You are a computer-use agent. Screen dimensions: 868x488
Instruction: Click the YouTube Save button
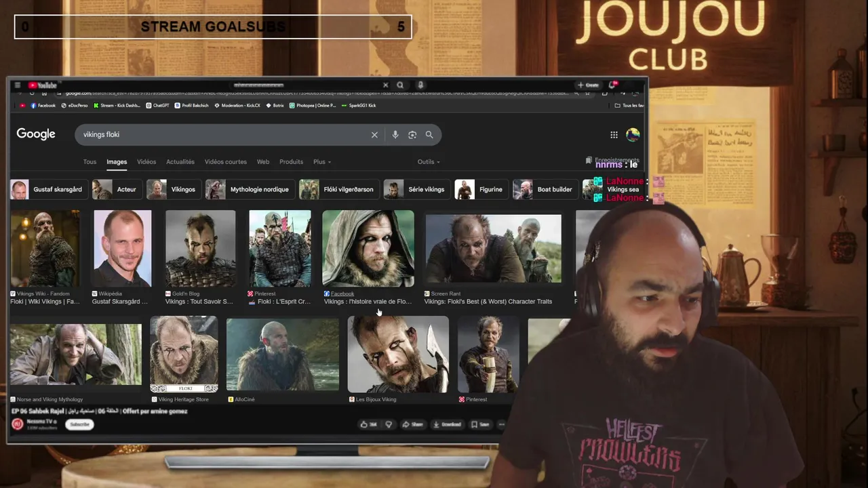480,424
